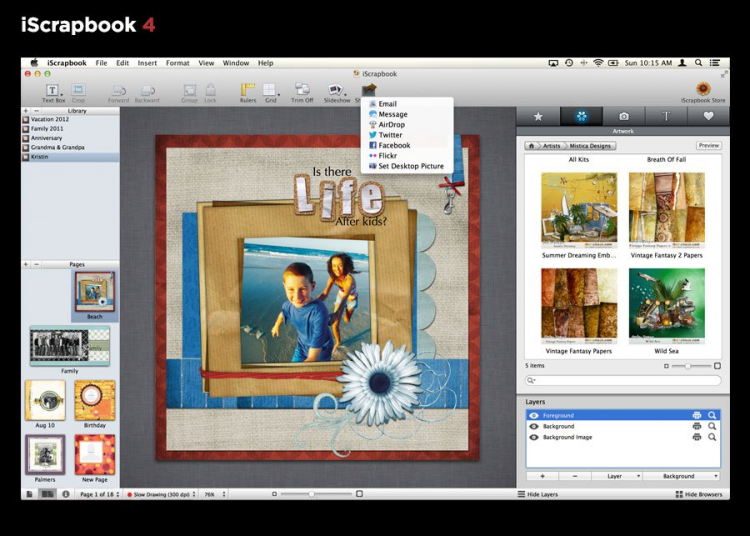This screenshot has height=536, width=750.
Task: Toggle visibility of Background Image layer
Action: click(534, 437)
